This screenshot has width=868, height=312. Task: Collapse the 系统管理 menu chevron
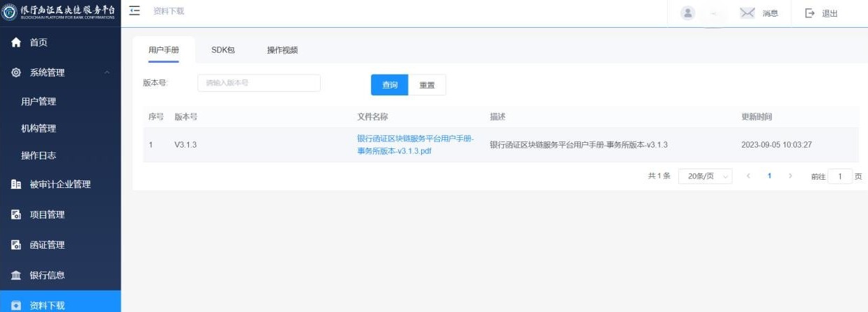(x=107, y=72)
